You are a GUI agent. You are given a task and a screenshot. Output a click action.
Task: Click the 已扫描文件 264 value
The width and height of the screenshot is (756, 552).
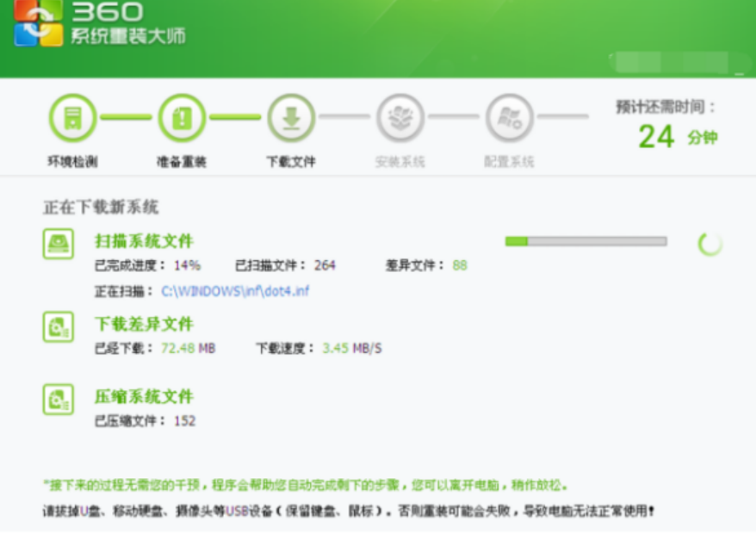coord(325,265)
